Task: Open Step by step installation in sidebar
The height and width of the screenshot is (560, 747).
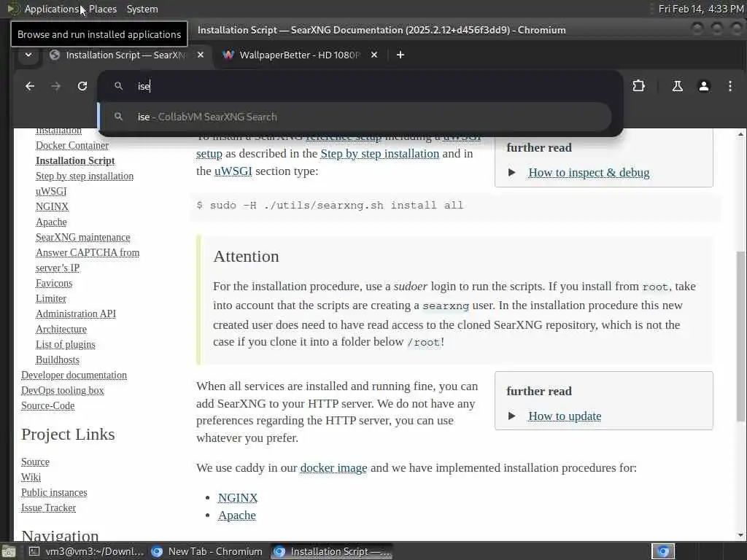Action: [85, 176]
